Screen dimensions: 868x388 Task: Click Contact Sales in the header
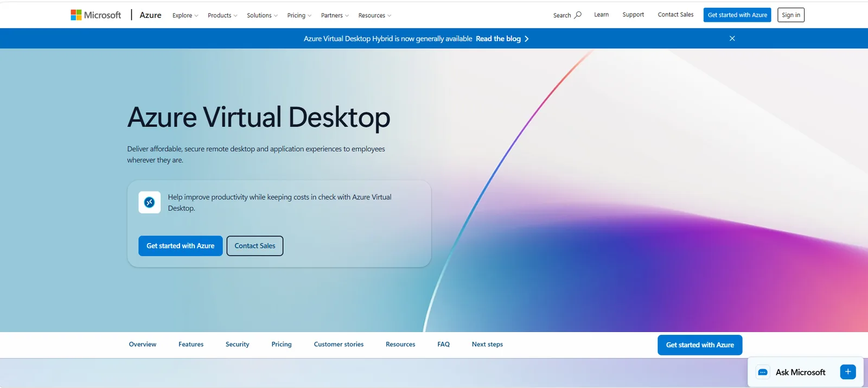pyautogui.click(x=675, y=15)
